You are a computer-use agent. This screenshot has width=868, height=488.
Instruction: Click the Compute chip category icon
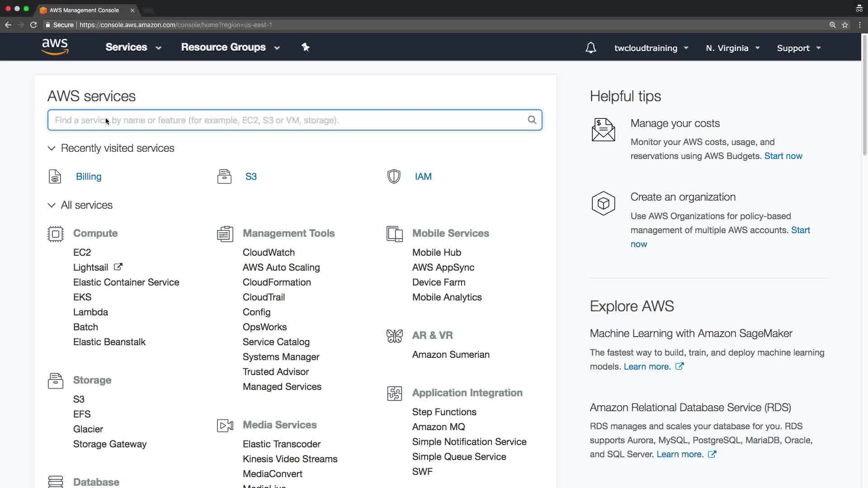point(56,234)
